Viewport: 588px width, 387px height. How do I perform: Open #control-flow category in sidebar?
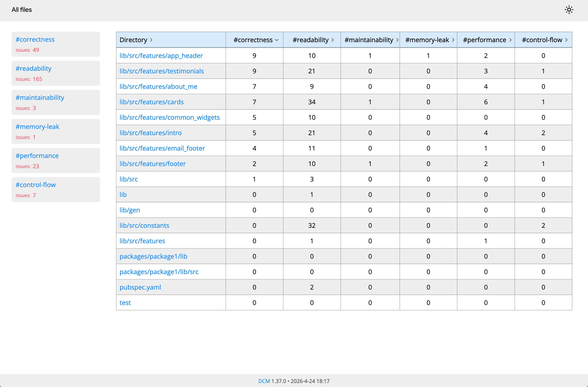(x=36, y=185)
